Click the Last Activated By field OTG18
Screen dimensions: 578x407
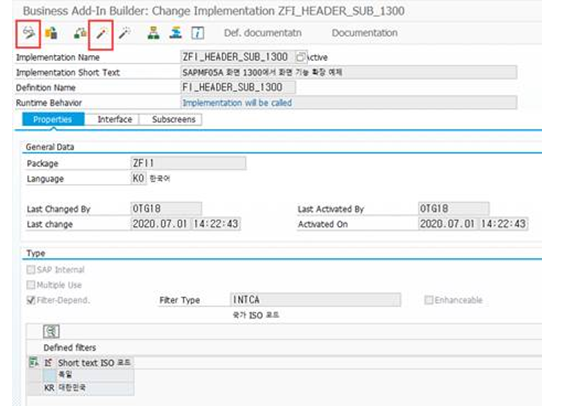point(453,209)
